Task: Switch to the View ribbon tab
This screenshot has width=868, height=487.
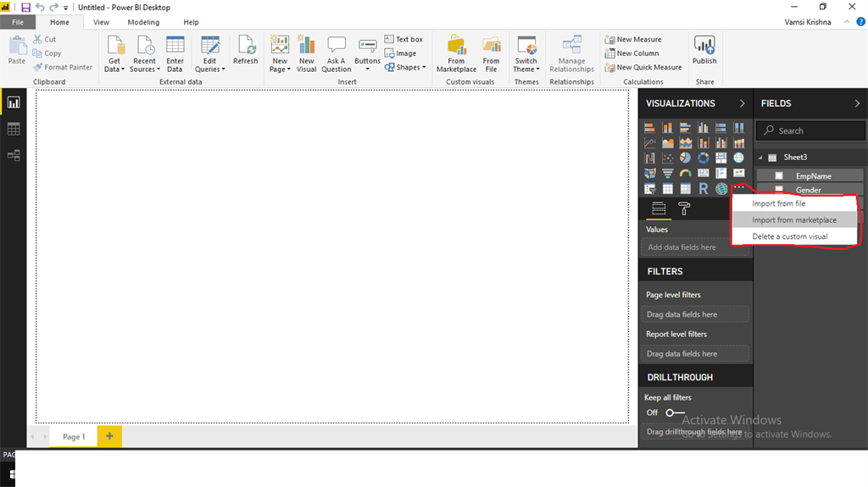Action: tap(102, 22)
